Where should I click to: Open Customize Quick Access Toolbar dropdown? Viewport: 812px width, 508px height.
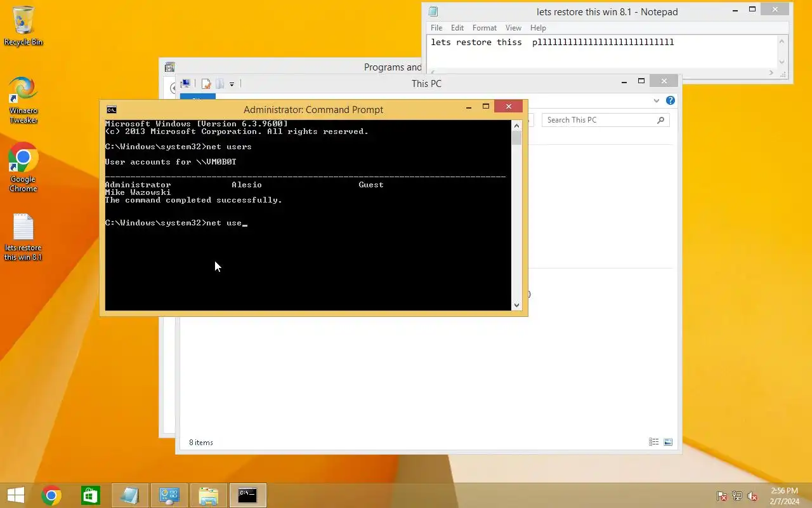[232, 84]
